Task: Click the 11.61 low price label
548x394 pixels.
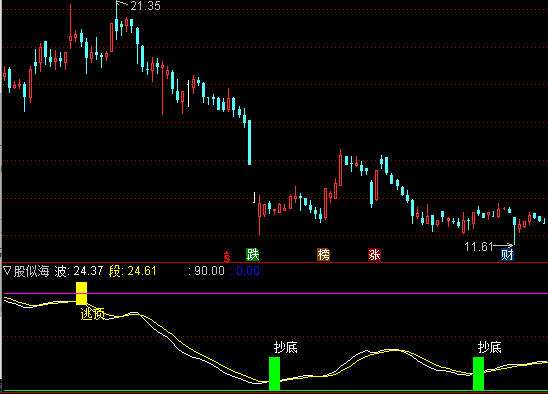Action: pyautogui.click(x=478, y=247)
